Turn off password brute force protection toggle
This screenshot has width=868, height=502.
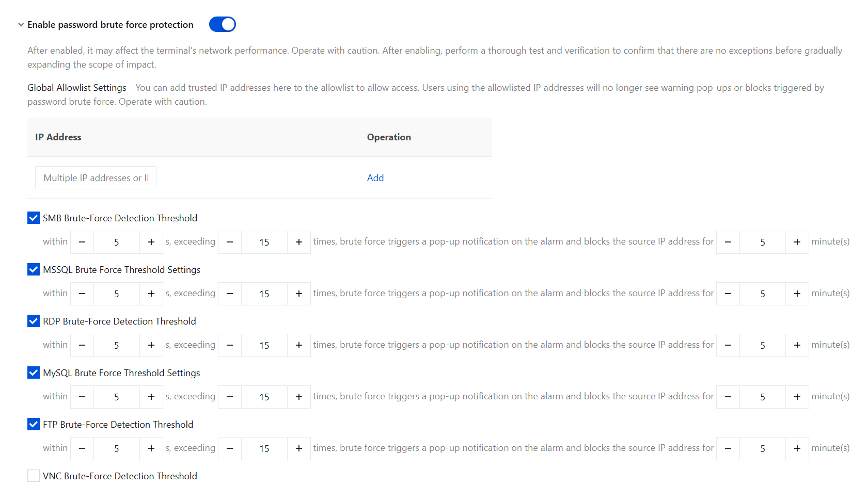point(223,24)
